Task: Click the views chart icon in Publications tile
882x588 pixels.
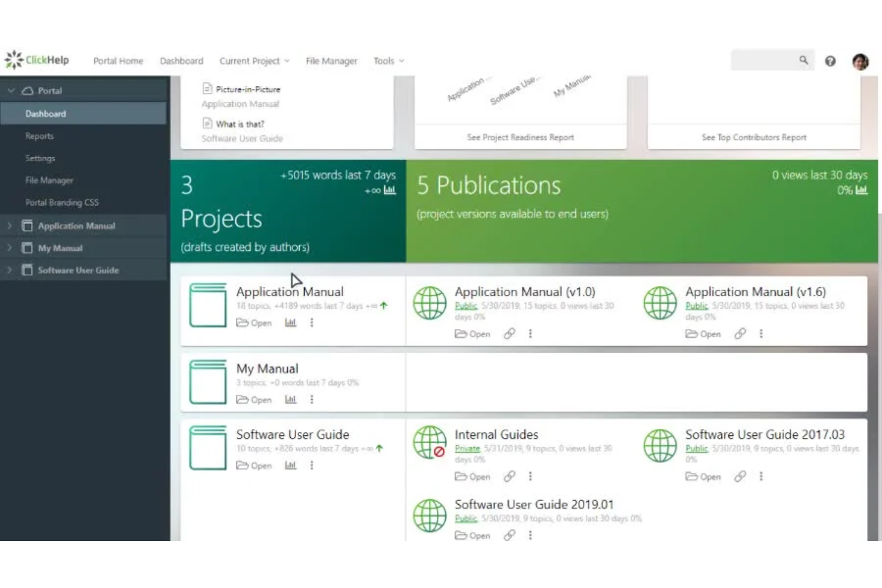Action: point(860,191)
